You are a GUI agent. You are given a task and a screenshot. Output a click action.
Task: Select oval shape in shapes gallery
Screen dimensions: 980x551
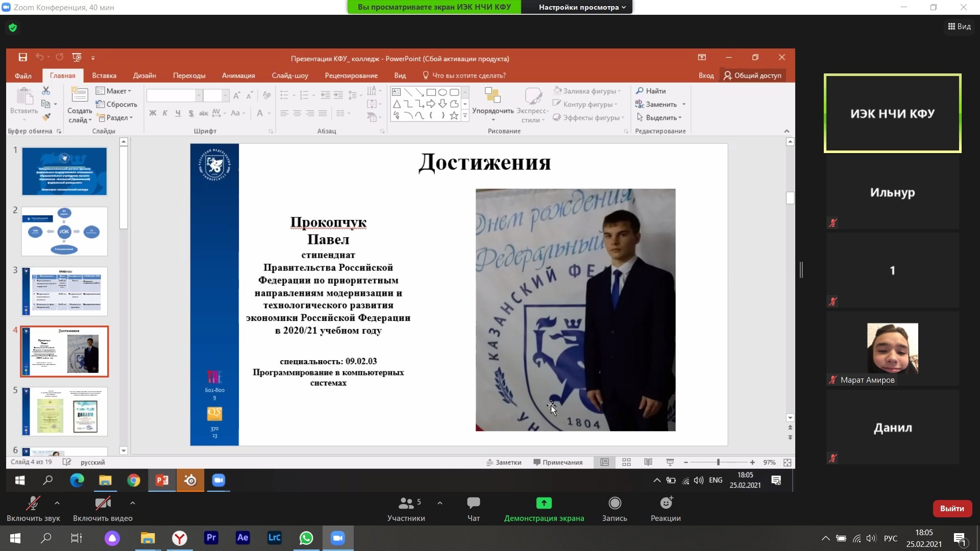(x=443, y=92)
